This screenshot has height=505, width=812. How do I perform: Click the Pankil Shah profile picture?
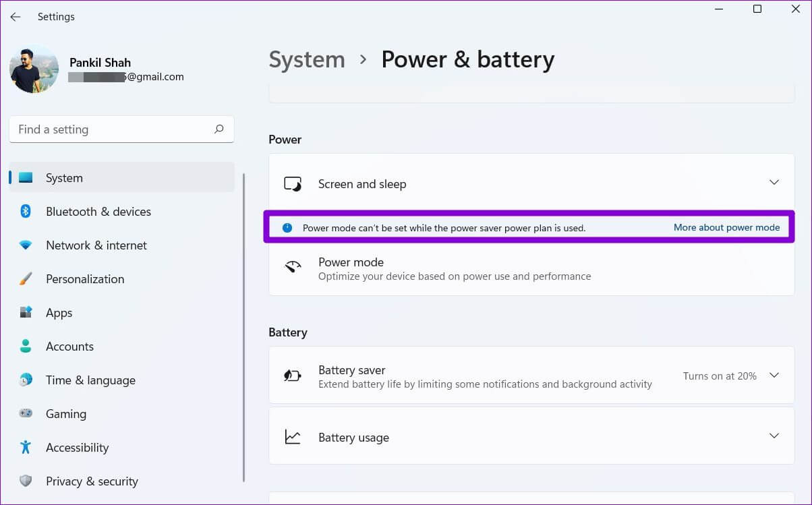(x=34, y=69)
